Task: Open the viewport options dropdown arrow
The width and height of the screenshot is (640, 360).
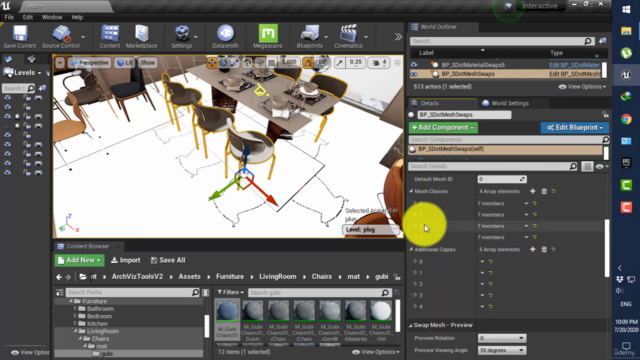Action: [60, 62]
